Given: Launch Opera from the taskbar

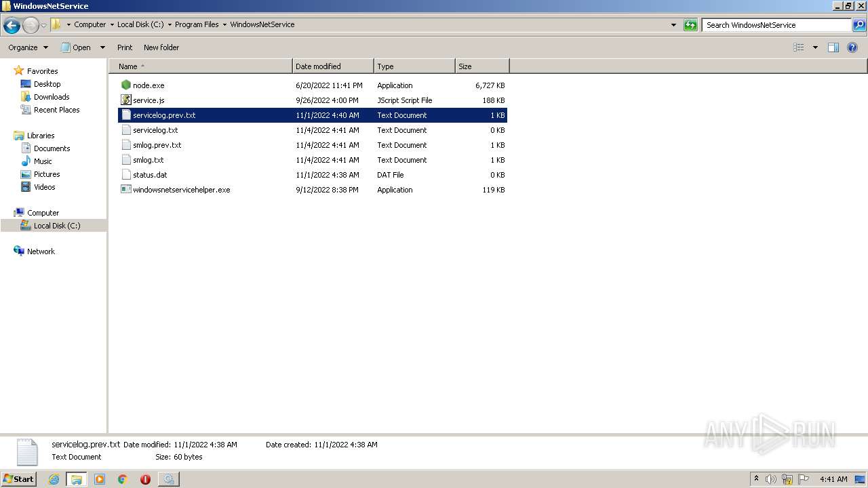Looking at the screenshot, I should 145,479.
